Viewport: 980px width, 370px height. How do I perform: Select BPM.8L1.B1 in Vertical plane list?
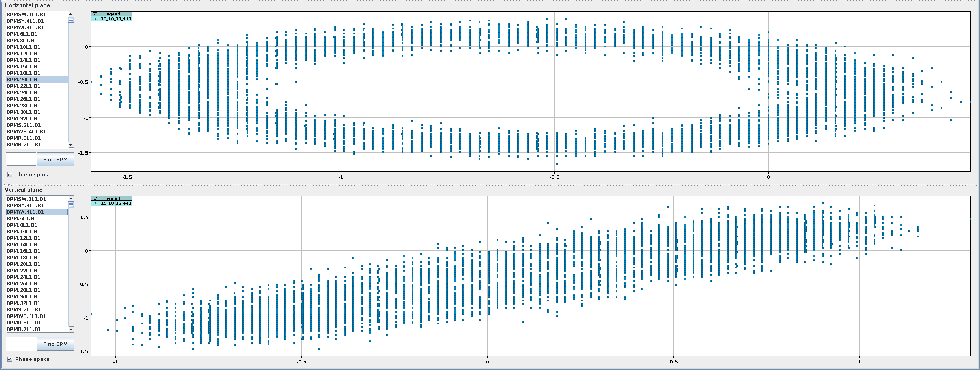coord(37,225)
